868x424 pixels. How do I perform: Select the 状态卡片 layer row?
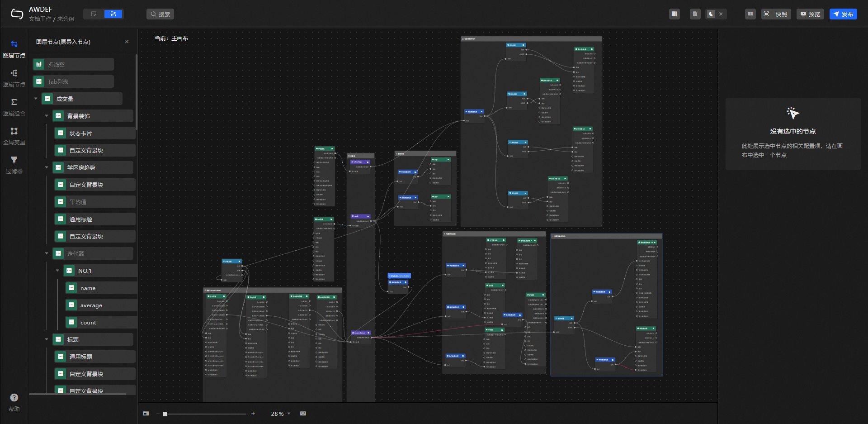[x=95, y=133]
